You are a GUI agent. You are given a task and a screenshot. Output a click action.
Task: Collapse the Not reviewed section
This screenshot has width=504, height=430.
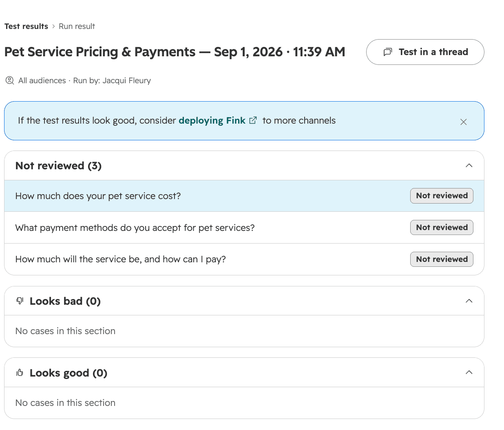[469, 166]
